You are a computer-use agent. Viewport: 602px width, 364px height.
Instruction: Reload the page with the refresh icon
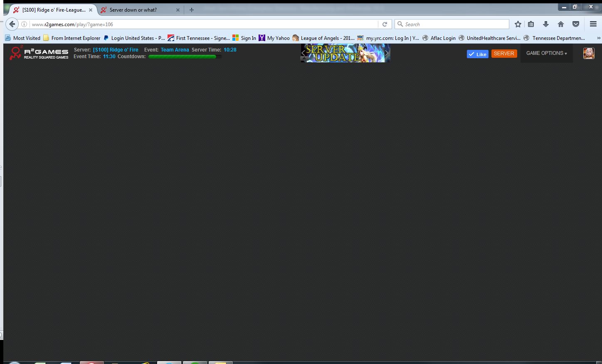(385, 24)
